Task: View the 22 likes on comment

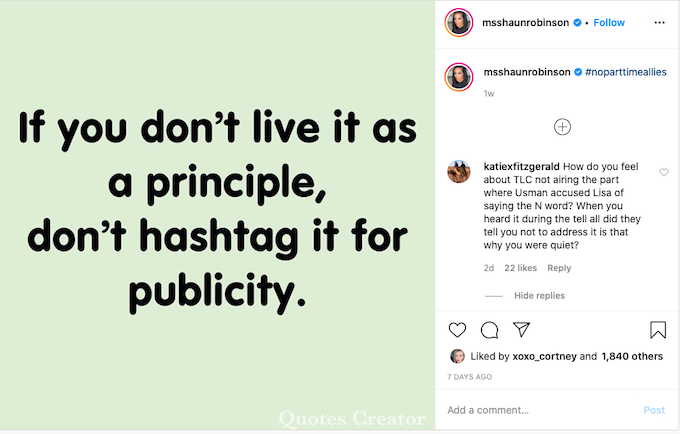Action: click(520, 268)
